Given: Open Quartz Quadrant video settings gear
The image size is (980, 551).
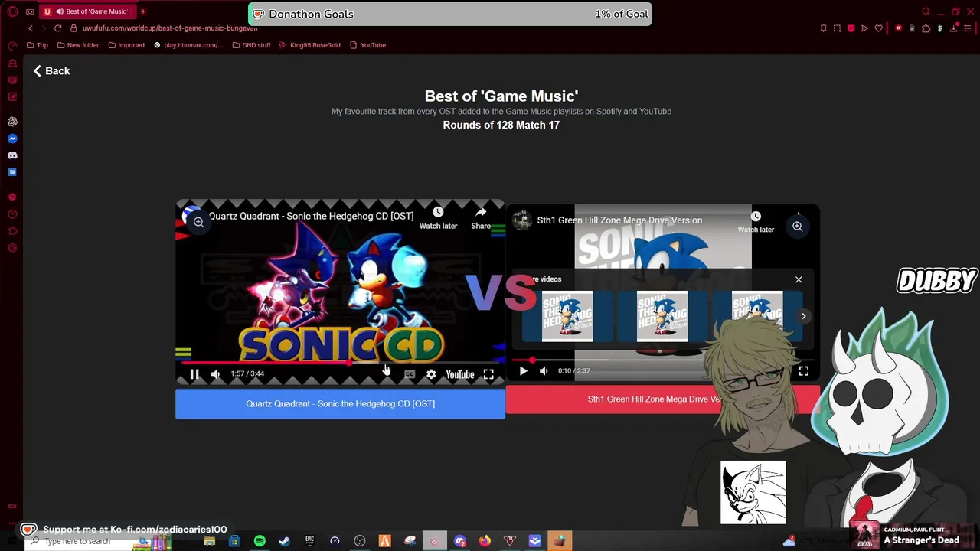Looking at the screenshot, I should (431, 374).
